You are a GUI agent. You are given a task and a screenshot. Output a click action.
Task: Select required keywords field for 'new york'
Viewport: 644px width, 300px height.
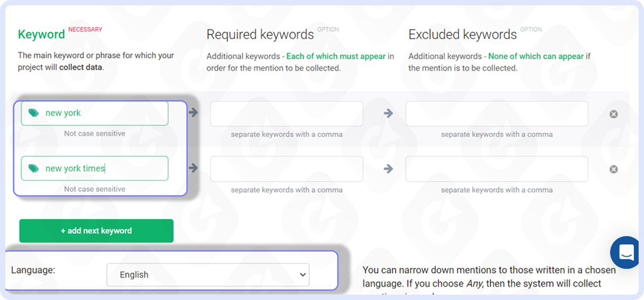287,114
